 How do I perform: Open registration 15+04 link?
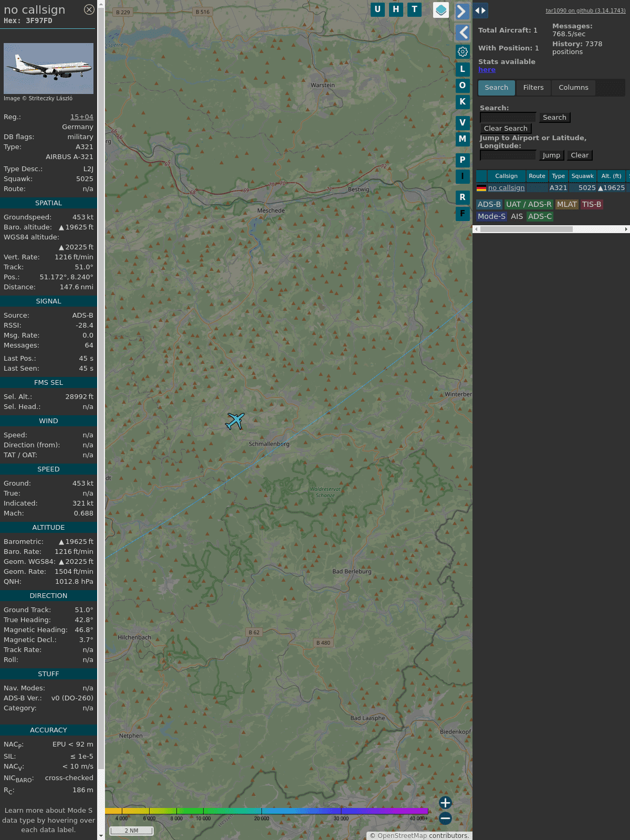[82, 117]
